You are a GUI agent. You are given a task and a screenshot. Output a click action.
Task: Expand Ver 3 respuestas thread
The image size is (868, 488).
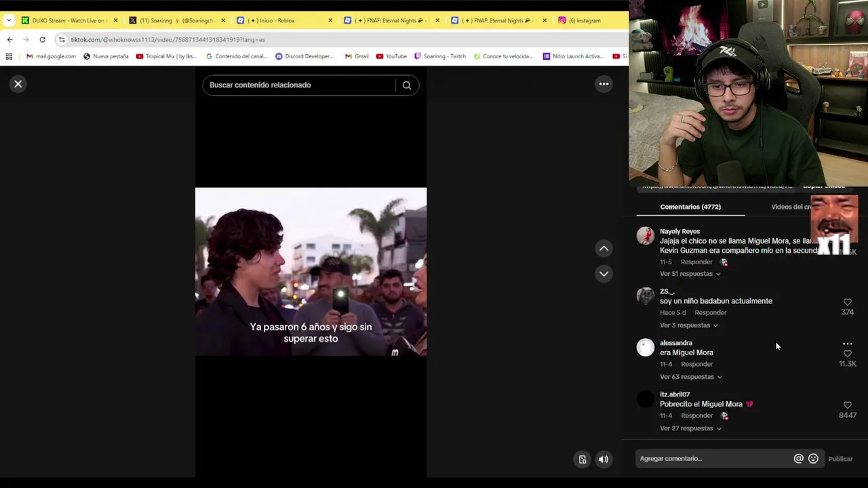point(688,325)
